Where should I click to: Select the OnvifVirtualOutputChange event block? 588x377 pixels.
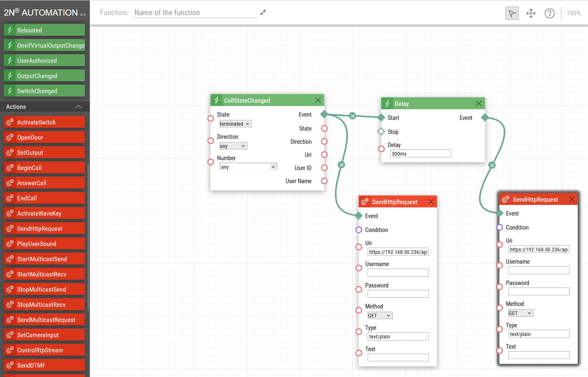[x=44, y=45]
